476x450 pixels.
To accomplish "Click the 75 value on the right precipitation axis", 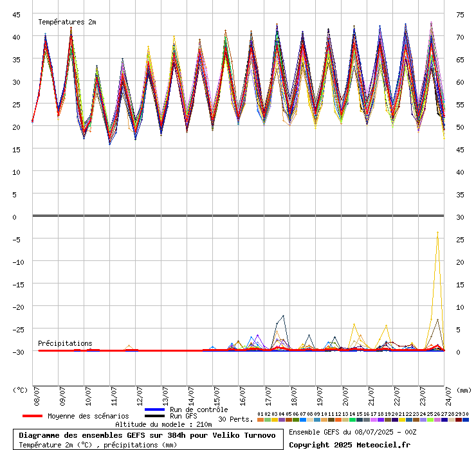I will pos(460,15).
